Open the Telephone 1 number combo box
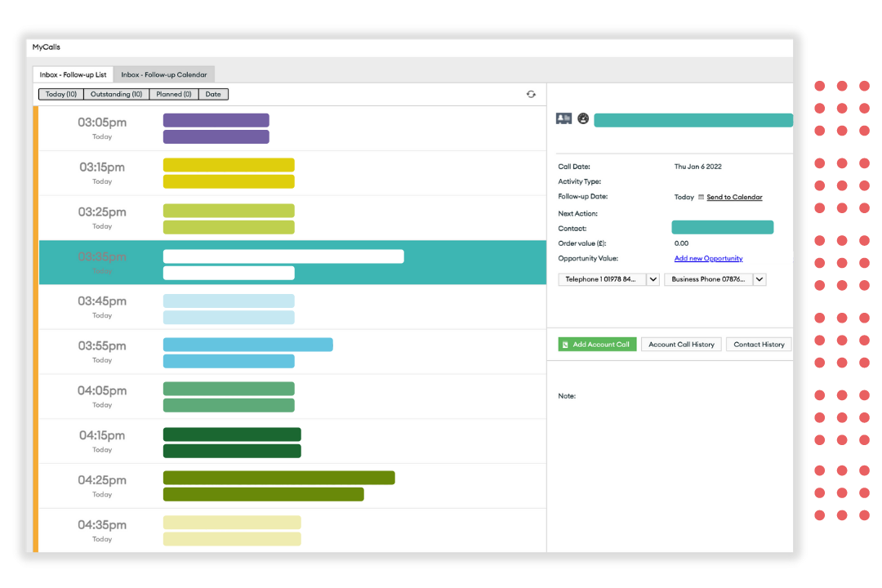The height and width of the screenshot is (588, 882). pyautogui.click(x=601, y=279)
